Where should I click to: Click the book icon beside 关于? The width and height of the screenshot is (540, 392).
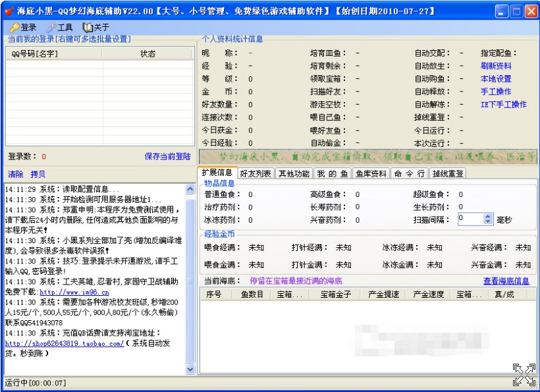[88, 28]
